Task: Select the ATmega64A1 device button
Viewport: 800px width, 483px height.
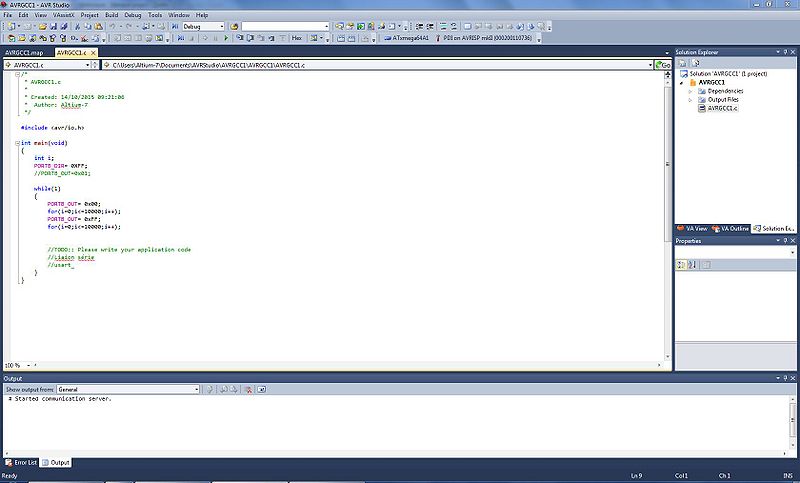Action: pos(410,38)
